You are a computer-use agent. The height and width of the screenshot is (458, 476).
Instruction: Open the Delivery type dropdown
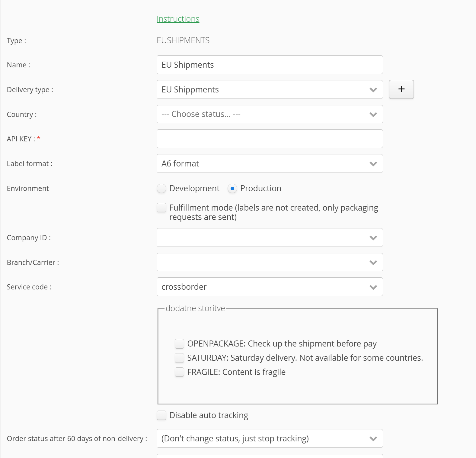click(270, 89)
